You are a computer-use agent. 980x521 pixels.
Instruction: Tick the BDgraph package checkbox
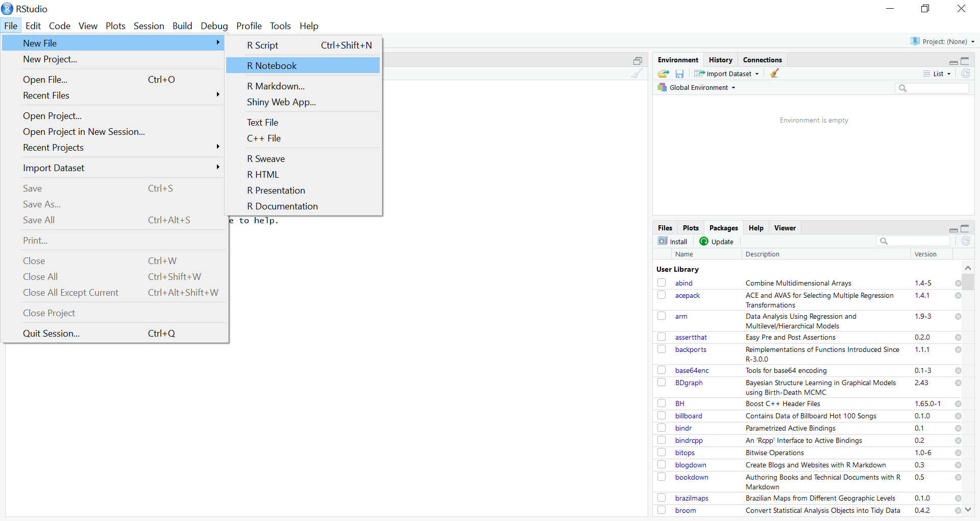[x=661, y=383]
